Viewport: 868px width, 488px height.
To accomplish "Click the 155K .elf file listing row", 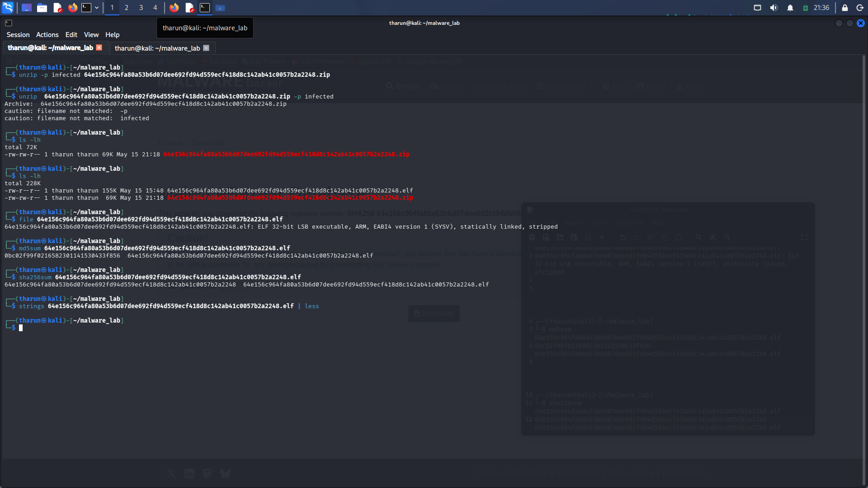I will (x=209, y=191).
